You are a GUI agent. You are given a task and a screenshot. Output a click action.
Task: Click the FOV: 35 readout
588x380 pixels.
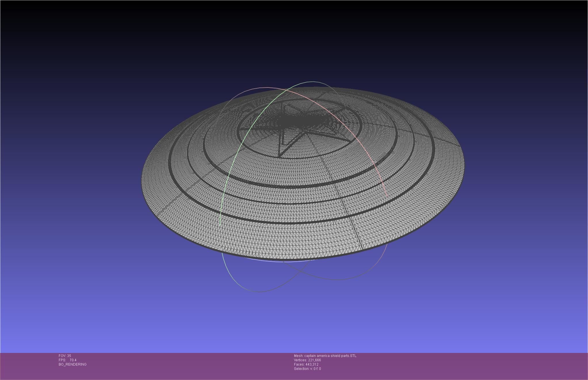pyautogui.click(x=65, y=356)
